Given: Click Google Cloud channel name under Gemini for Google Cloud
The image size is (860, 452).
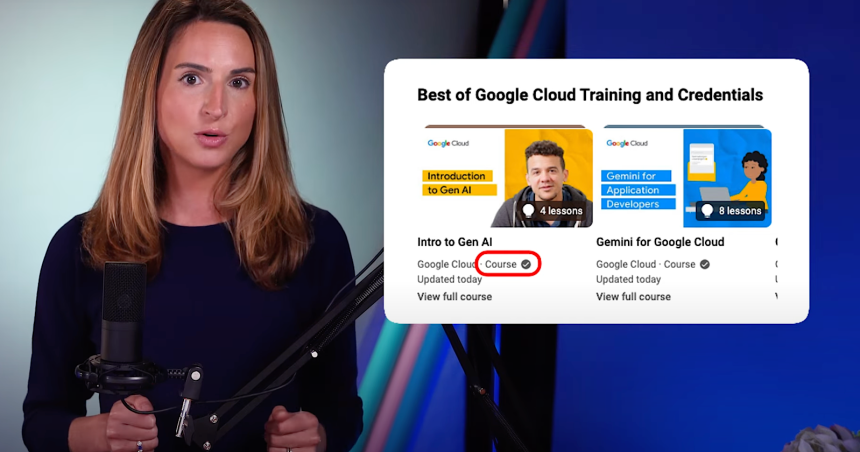Looking at the screenshot, I should tap(625, 264).
